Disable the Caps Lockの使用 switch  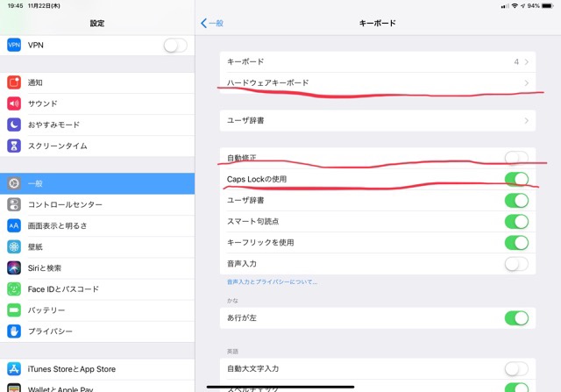(516, 179)
